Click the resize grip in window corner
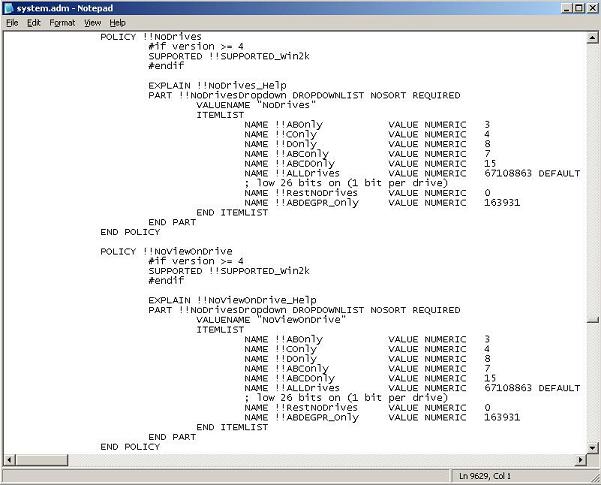Viewport: 601px width, 485px height. pyautogui.click(x=594, y=478)
